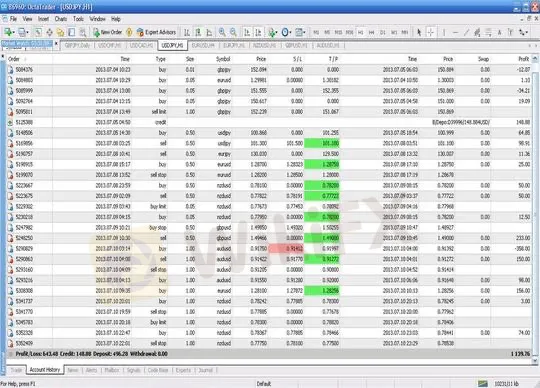Screen dimensions: 540x388
Task: Open the Charts menu
Action: tap(61, 19)
